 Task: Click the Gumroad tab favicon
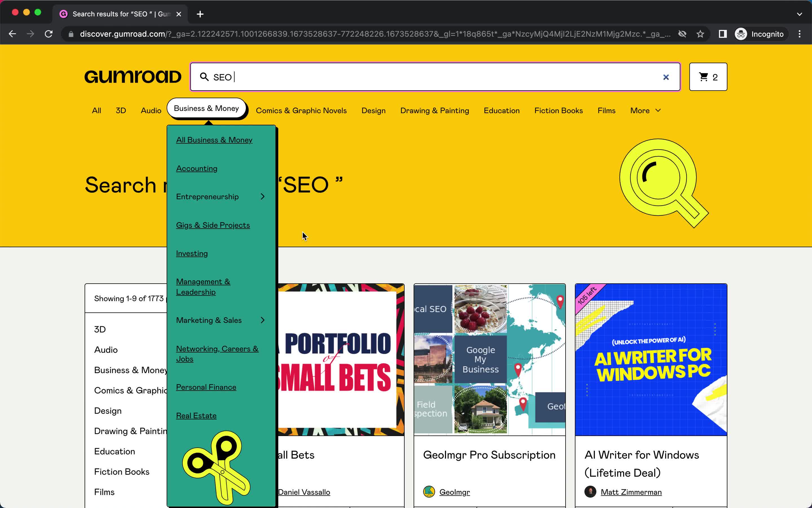pos(63,14)
